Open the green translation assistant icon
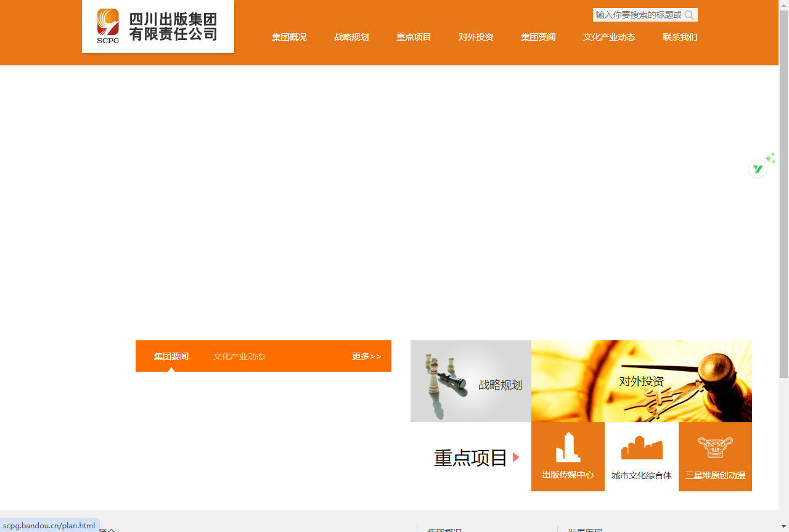 pos(757,168)
